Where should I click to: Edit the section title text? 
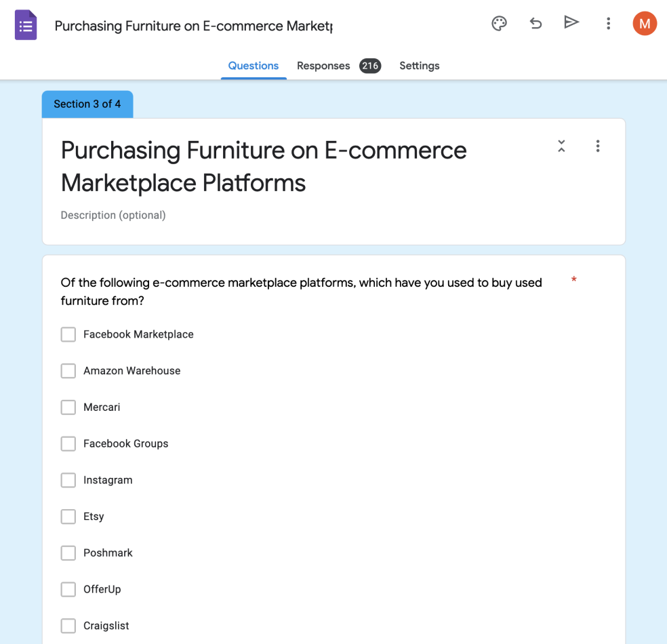point(264,166)
